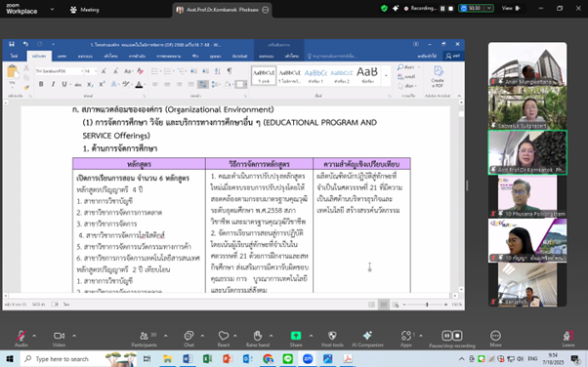588x367 pixels.
Task: Cut the selection with the scissors icon
Action: point(26,68)
